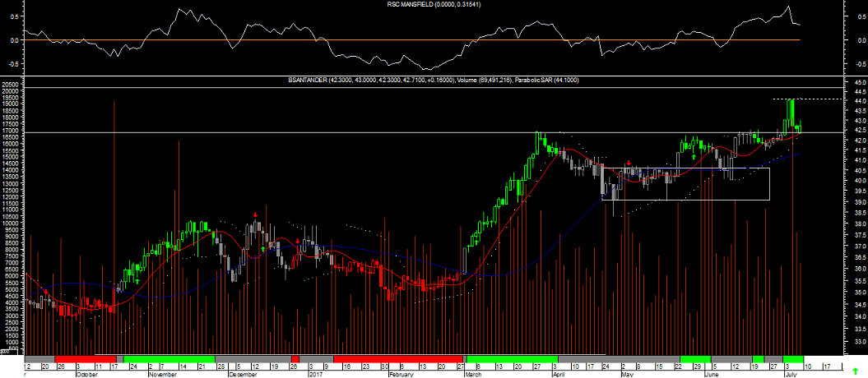Select the green up arrow in mid-December
The image size is (868, 378).
[263, 248]
